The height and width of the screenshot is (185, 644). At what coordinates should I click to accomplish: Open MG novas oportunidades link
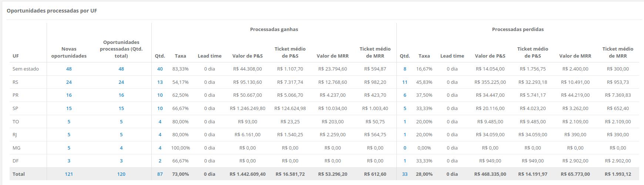pyautogui.click(x=69, y=148)
